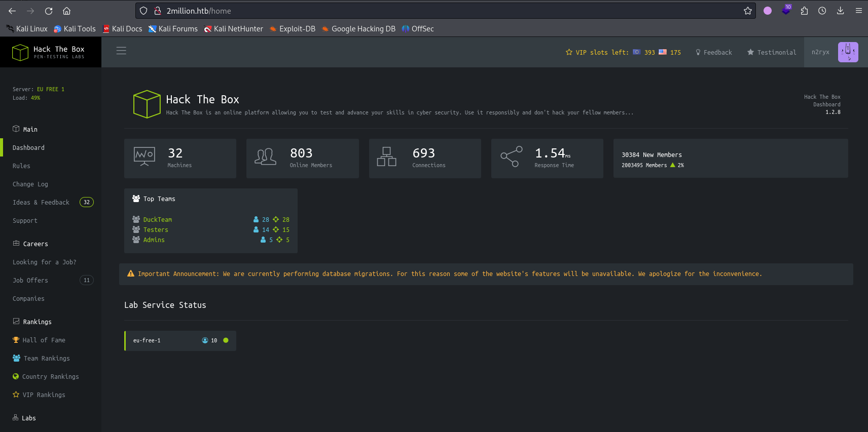Bookmark this page with star icon
Viewport: 868px width, 432px height.
pyautogui.click(x=747, y=11)
